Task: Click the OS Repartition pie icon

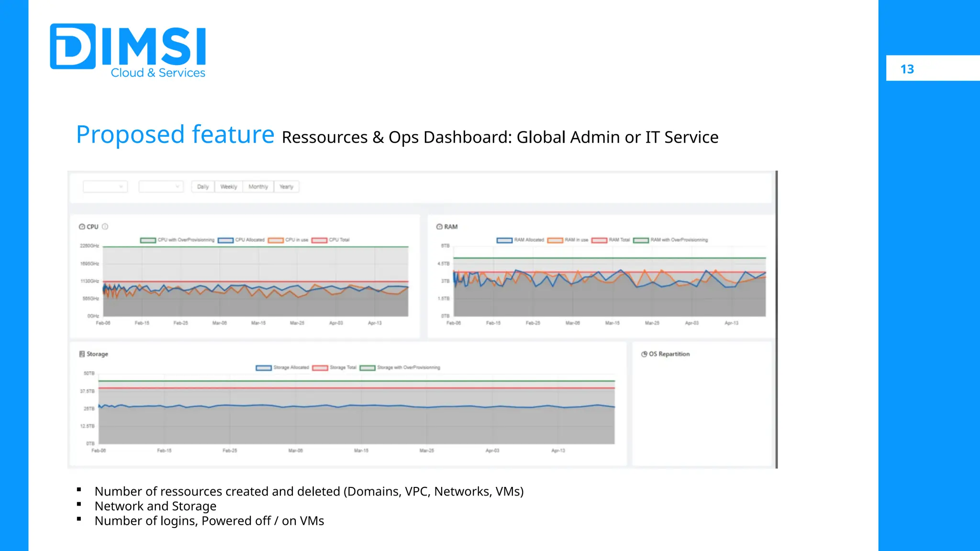Action: coord(644,354)
